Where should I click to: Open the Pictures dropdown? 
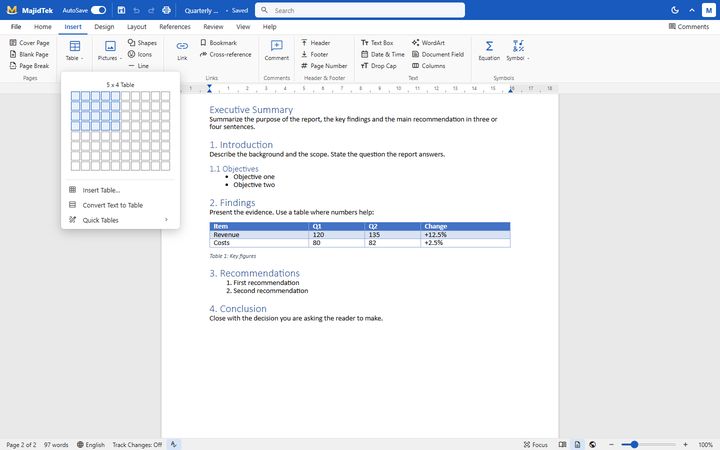(110, 51)
